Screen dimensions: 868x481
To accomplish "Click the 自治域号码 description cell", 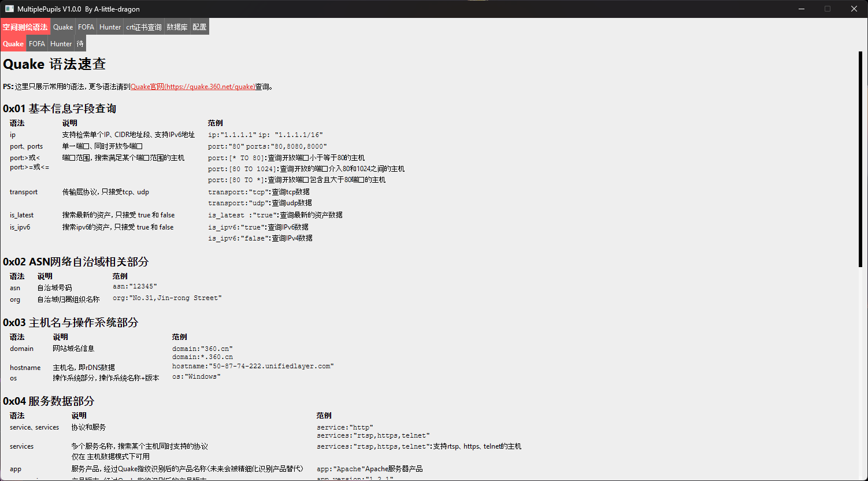I will [55, 288].
